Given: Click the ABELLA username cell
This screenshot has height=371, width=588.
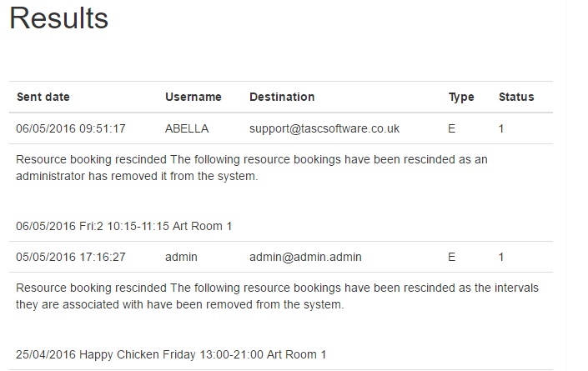Looking at the screenshot, I should click(187, 128).
